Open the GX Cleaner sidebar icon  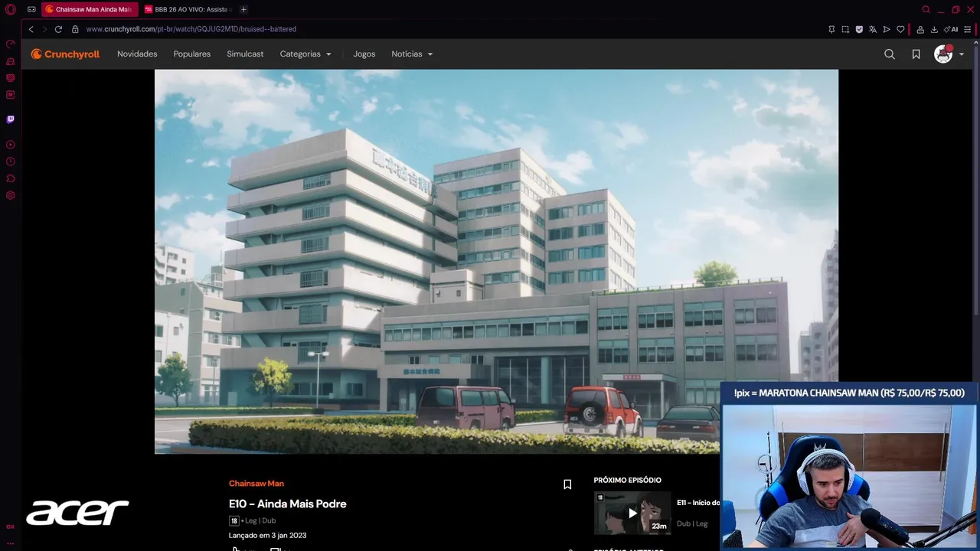coord(11,60)
